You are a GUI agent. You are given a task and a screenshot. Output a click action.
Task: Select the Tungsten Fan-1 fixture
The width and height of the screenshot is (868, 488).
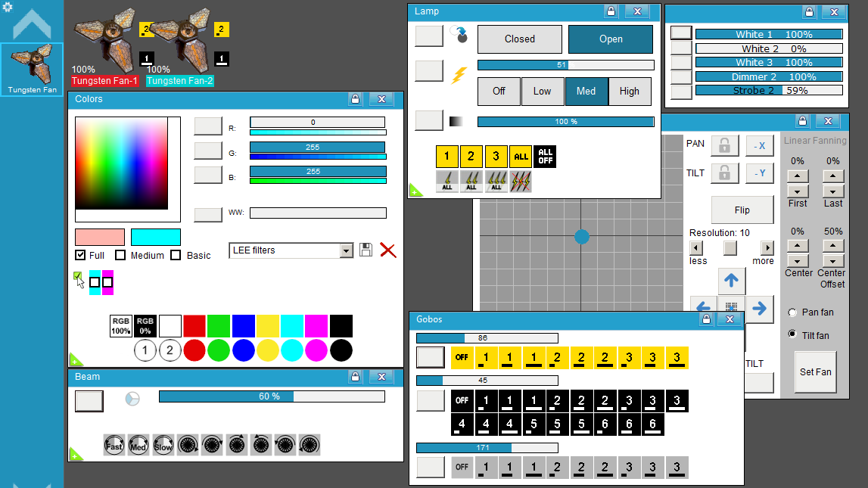(104, 81)
